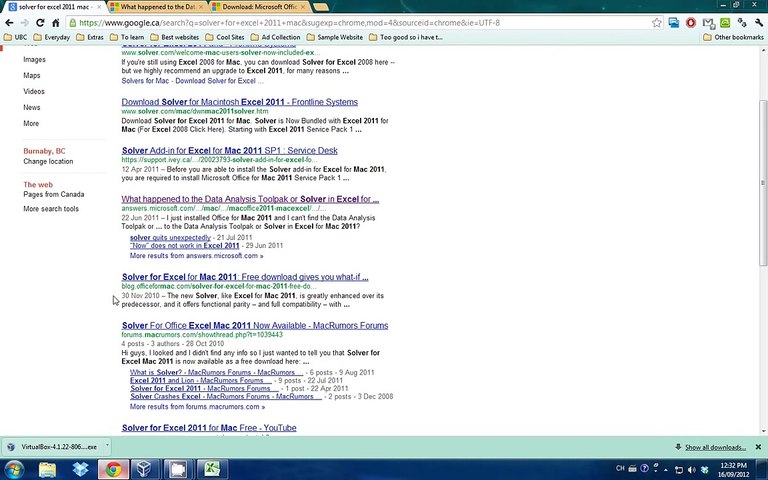Screen dimensions: 768x480
Task: Open the Ad Collection bookmarks folder
Action: pyautogui.click(x=275, y=37)
